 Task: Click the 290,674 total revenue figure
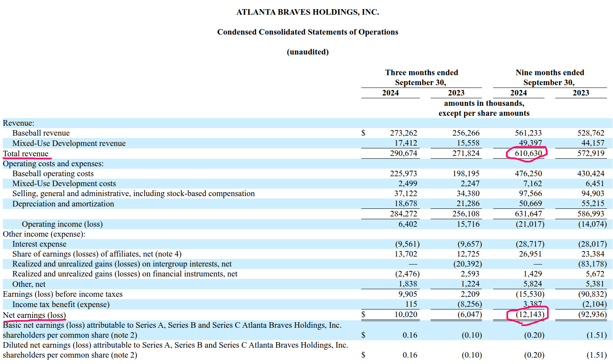403,154
